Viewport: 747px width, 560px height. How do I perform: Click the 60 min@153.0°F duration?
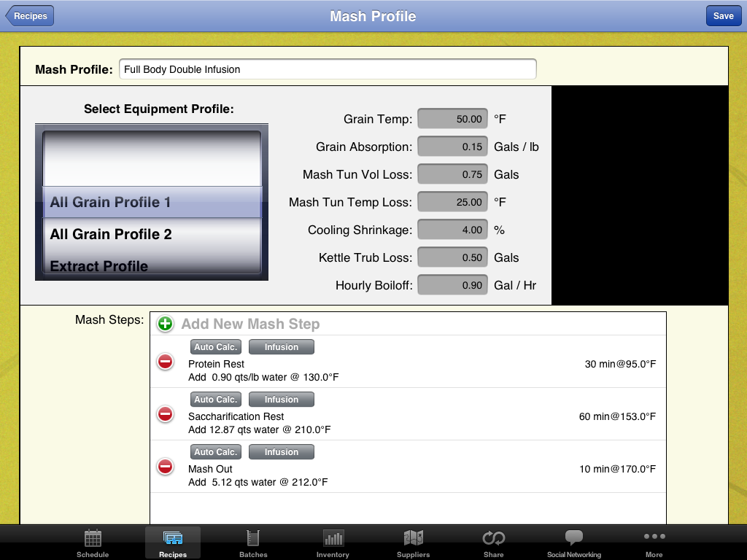(617, 416)
